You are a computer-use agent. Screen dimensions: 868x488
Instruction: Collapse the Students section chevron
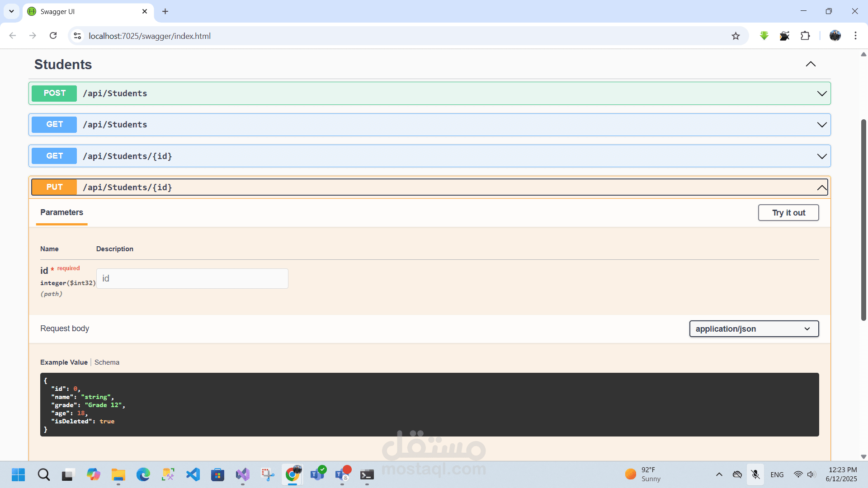click(x=811, y=64)
